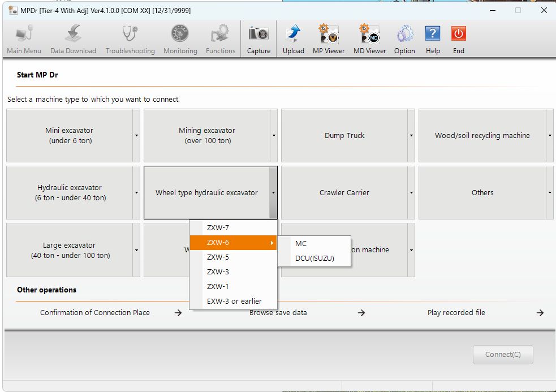
Task: Click the Mini excavator (under 6 ton) button
Action: pyautogui.click(x=70, y=136)
